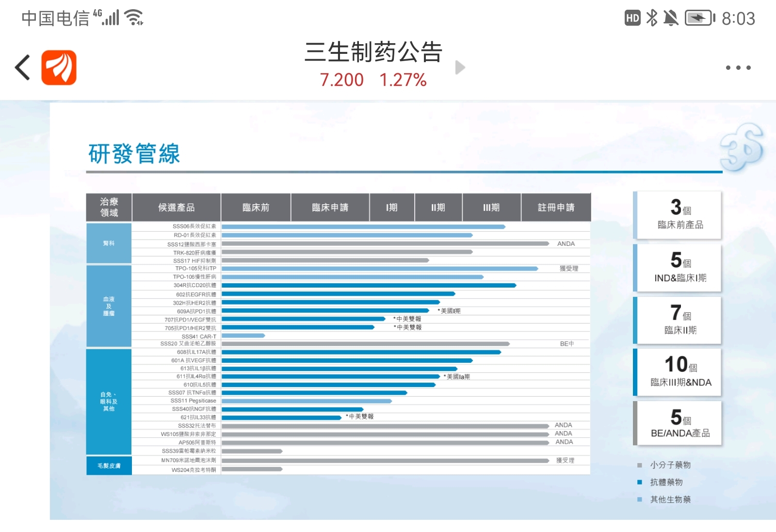Tap the 608抗IL17A抗體 row label
The width and height of the screenshot is (776, 532).
click(x=196, y=352)
